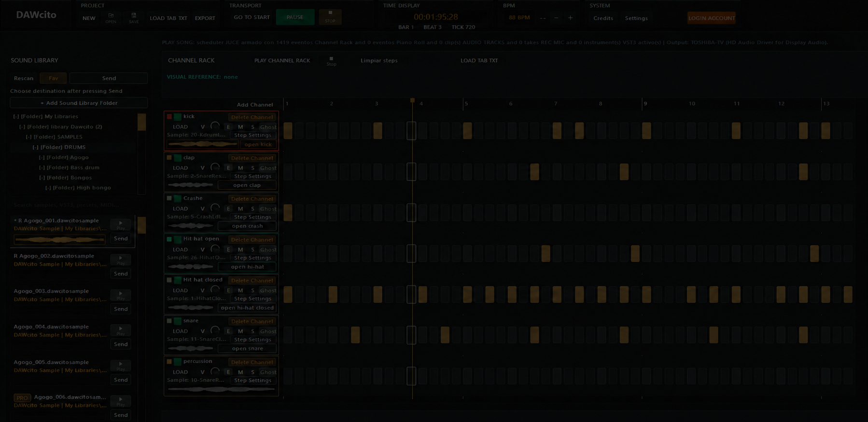
Task: Toggle the Fav filter in Sound Library
Action: [53, 78]
